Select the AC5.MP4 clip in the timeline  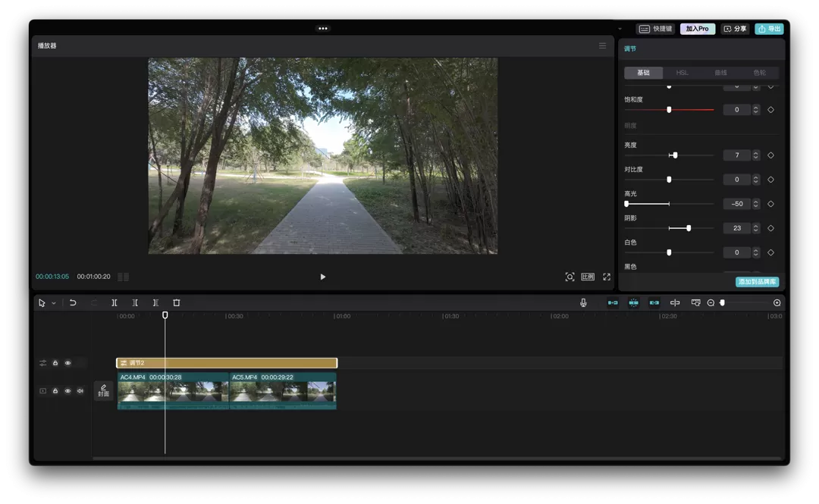[282, 390]
